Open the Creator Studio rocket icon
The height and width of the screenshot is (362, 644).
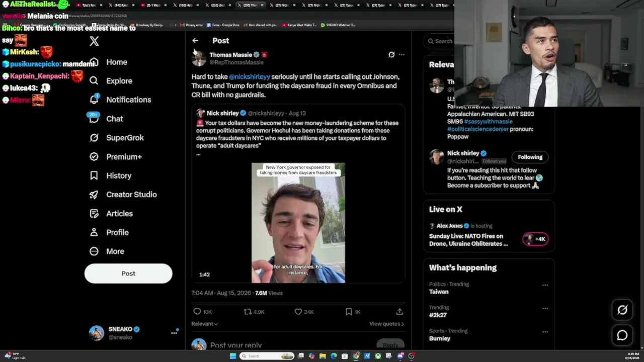94,195
